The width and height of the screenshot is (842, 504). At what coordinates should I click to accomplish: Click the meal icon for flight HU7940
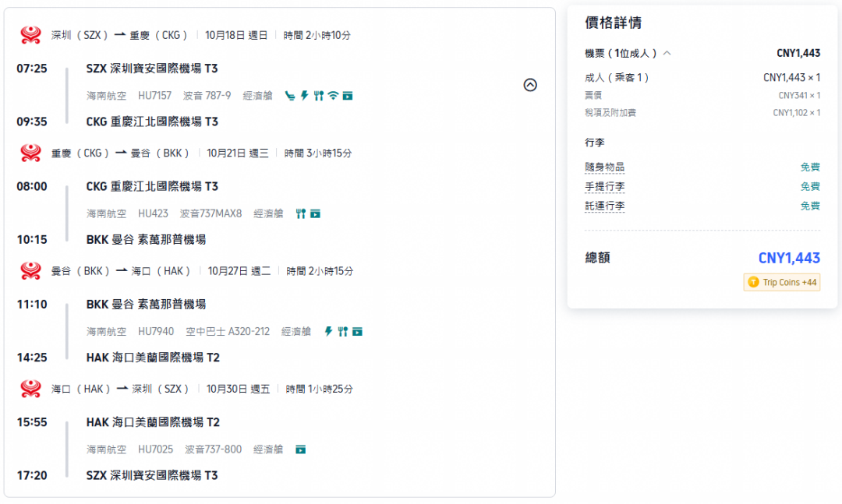point(342,332)
